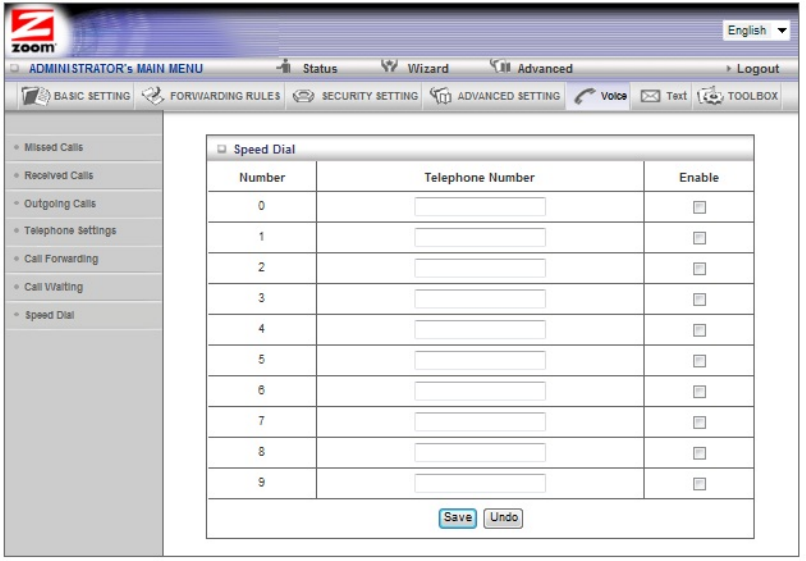806x561 pixels.
Task: Click telephone number field for number 9
Action: pyautogui.click(x=480, y=483)
